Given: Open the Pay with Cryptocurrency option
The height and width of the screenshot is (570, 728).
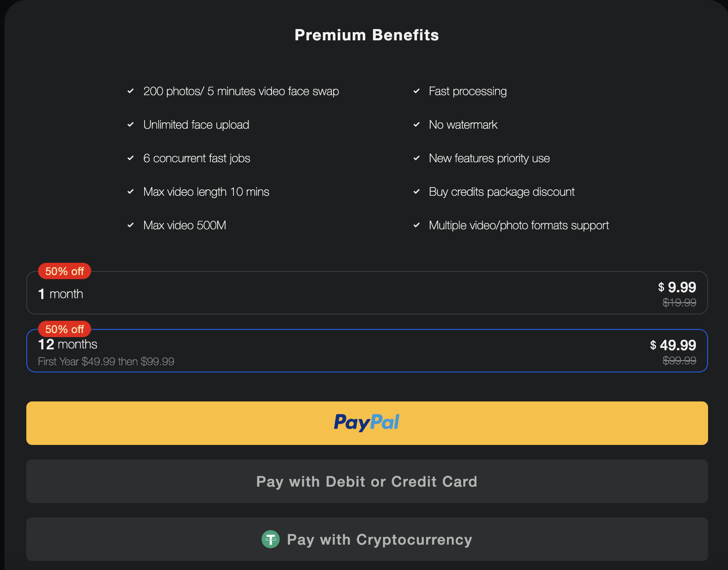Looking at the screenshot, I should click(x=366, y=539).
